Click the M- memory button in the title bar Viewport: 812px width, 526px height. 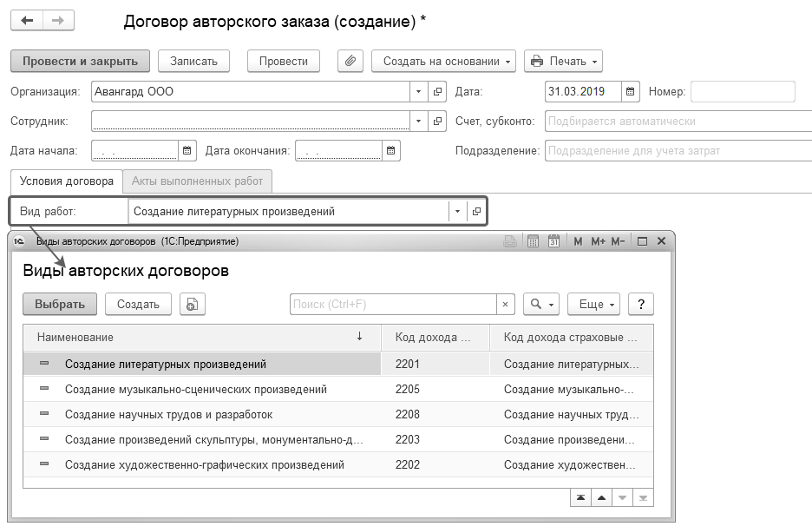[618, 241]
